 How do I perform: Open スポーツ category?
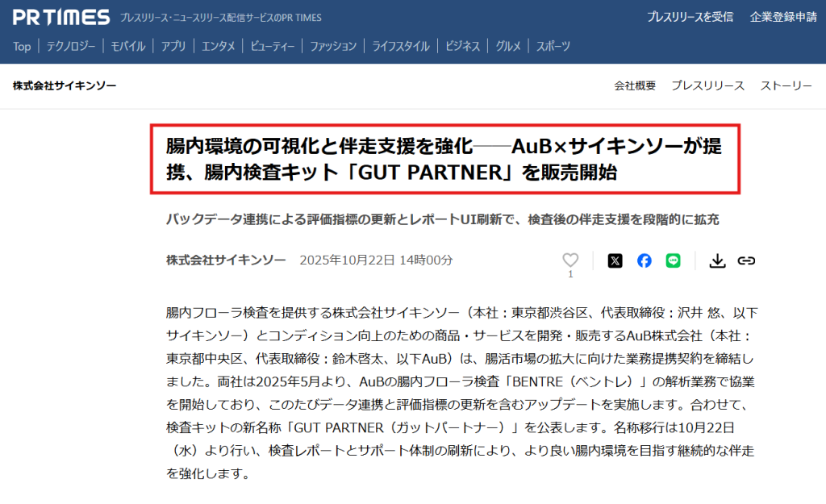553,46
